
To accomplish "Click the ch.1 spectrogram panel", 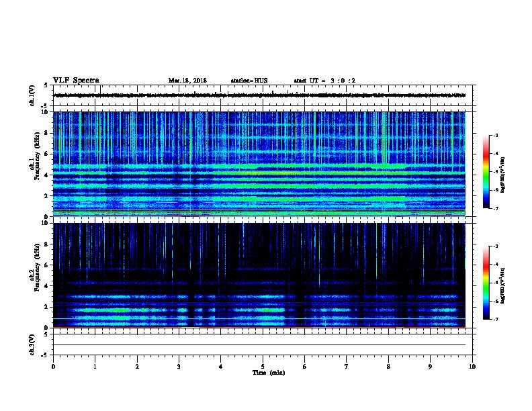I will [259, 164].
